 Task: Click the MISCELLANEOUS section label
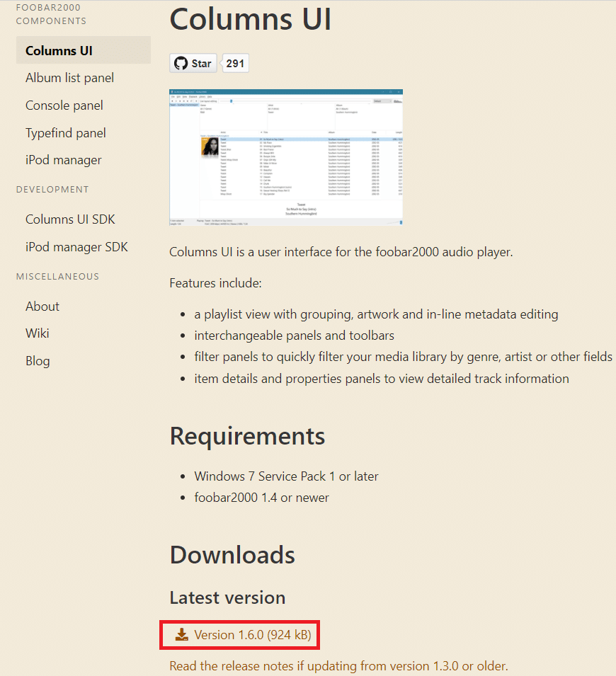pos(58,277)
